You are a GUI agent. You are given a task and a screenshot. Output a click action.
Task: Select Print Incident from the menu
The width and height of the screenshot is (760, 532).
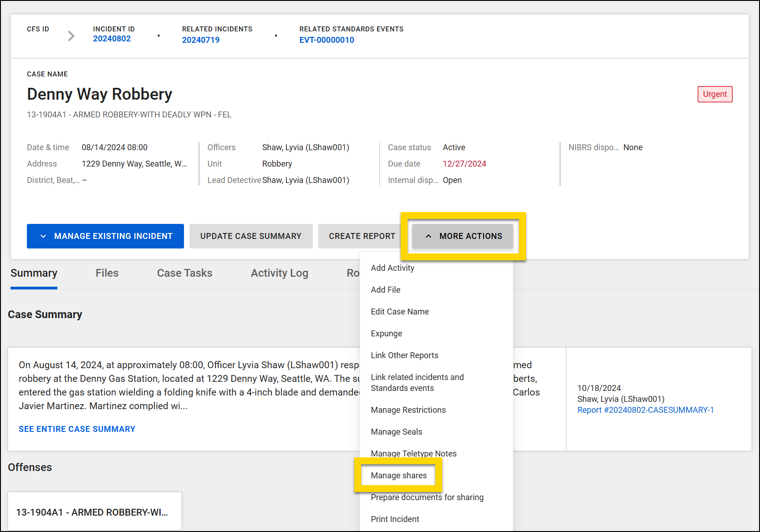tap(395, 519)
